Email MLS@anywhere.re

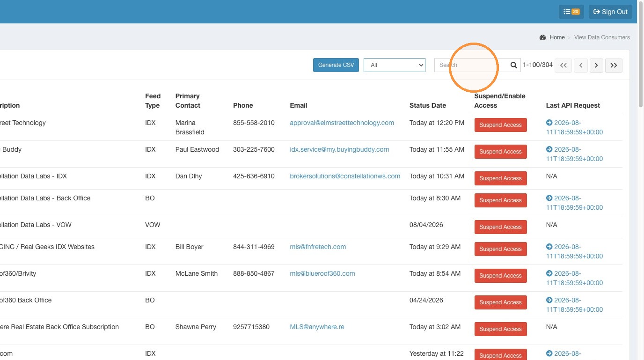point(317,327)
